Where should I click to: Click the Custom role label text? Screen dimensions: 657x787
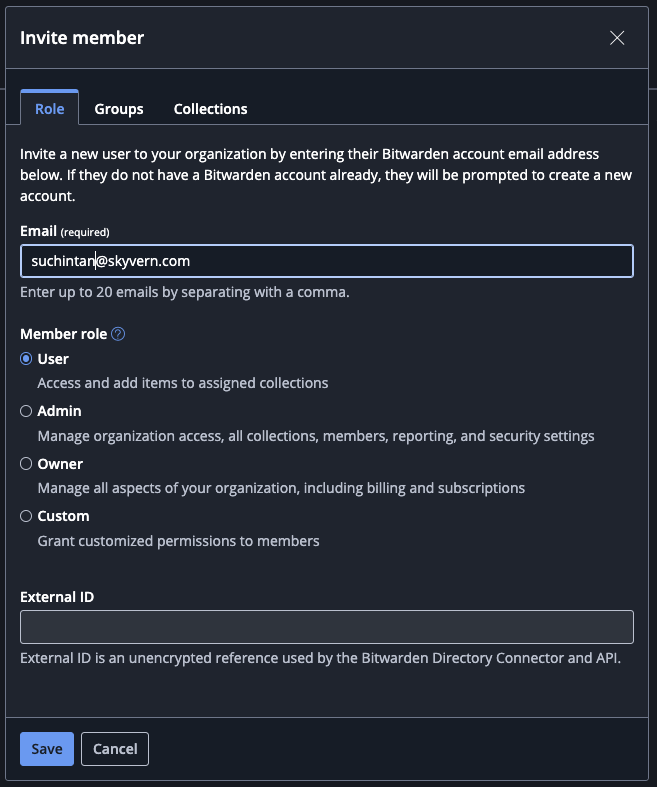(x=63, y=516)
